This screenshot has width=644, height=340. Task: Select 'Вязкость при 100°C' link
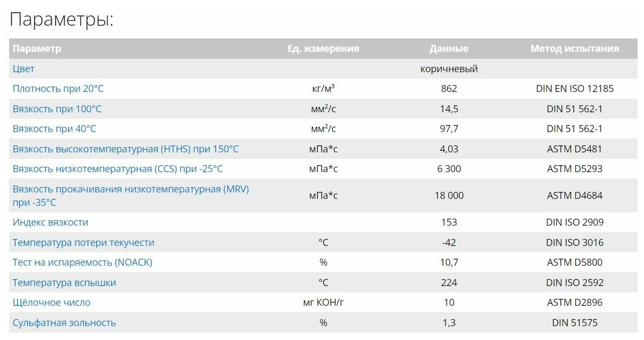coord(57,109)
